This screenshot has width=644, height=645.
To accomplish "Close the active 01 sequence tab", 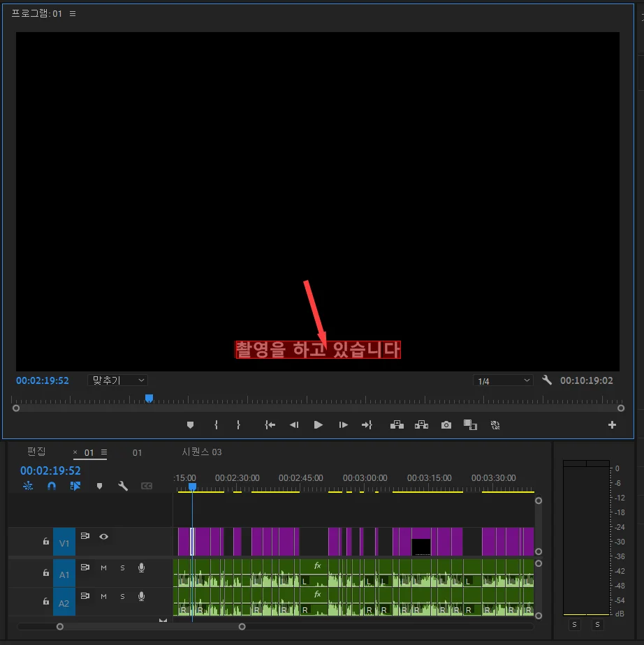I will 75,452.
